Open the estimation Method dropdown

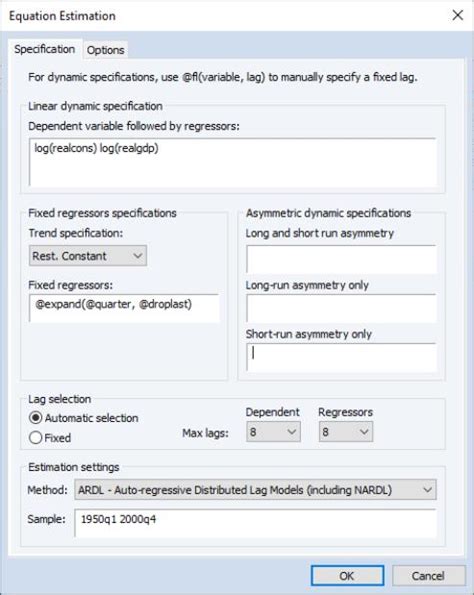(255, 490)
